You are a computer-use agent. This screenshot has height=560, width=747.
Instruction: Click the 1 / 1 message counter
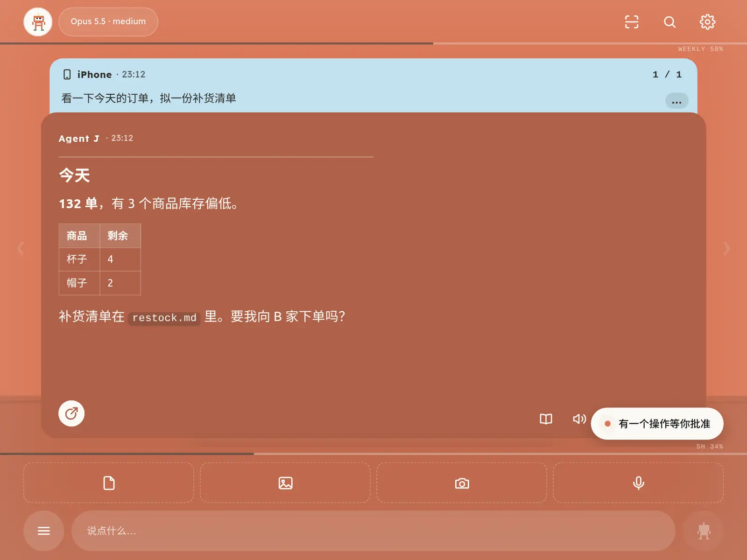(x=667, y=75)
